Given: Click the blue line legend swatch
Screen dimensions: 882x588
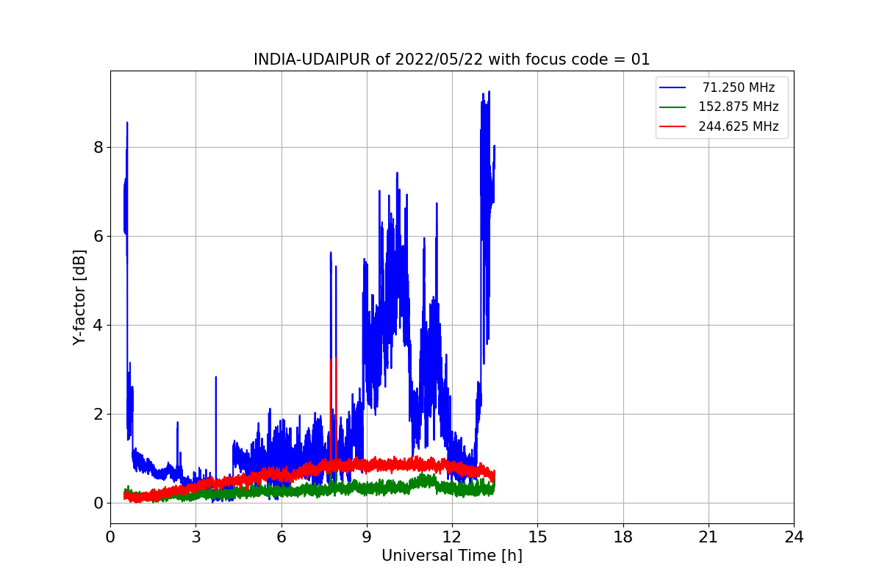Looking at the screenshot, I should coord(674,87).
